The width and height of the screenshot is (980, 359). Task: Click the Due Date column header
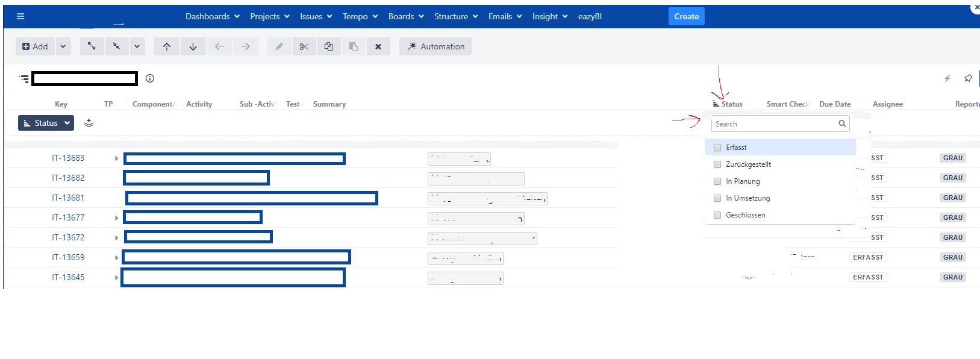(835, 104)
